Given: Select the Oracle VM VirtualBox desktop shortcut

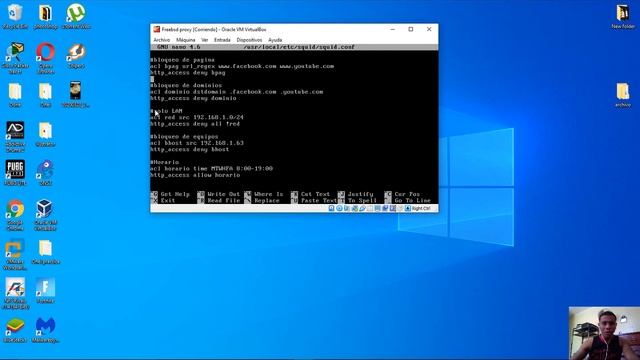Looking at the screenshot, I should pyautogui.click(x=45, y=215).
